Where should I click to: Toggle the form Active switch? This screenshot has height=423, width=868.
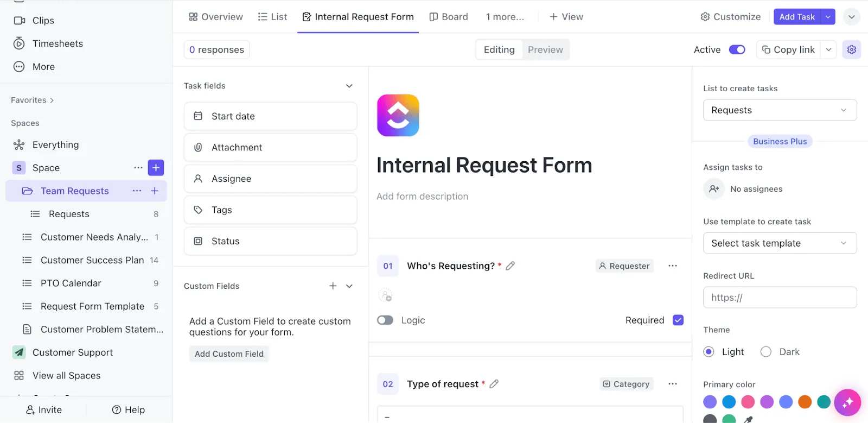click(737, 50)
